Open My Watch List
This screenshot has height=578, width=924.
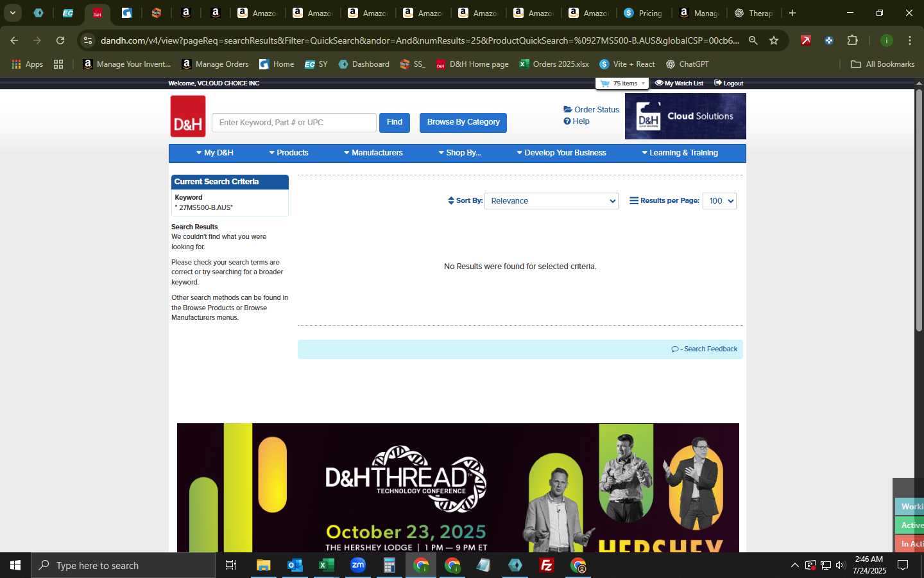click(x=679, y=83)
